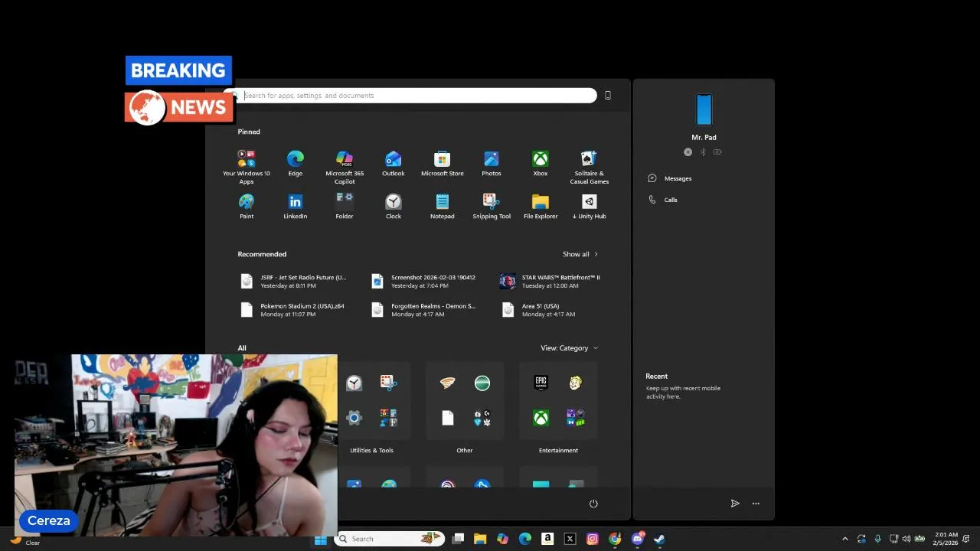Screen dimensions: 980x551
Task: Click the send icon in phone panel
Action: pos(735,504)
